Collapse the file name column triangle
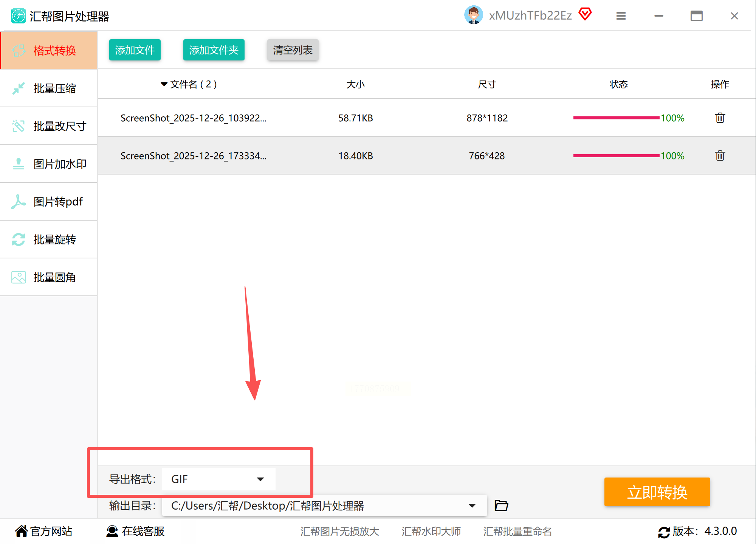The width and height of the screenshot is (756, 544). (x=164, y=84)
